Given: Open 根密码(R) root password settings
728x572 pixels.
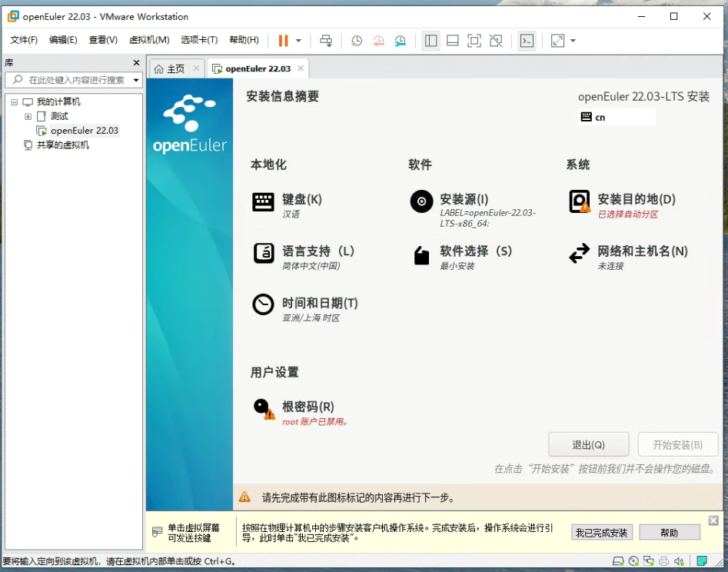Looking at the screenshot, I should click(301, 412).
